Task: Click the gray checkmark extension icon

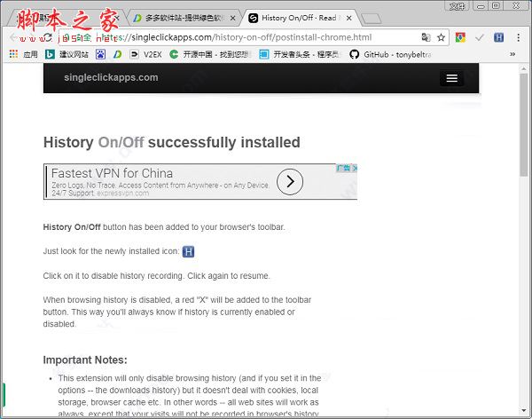Action: (x=479, y=37)
